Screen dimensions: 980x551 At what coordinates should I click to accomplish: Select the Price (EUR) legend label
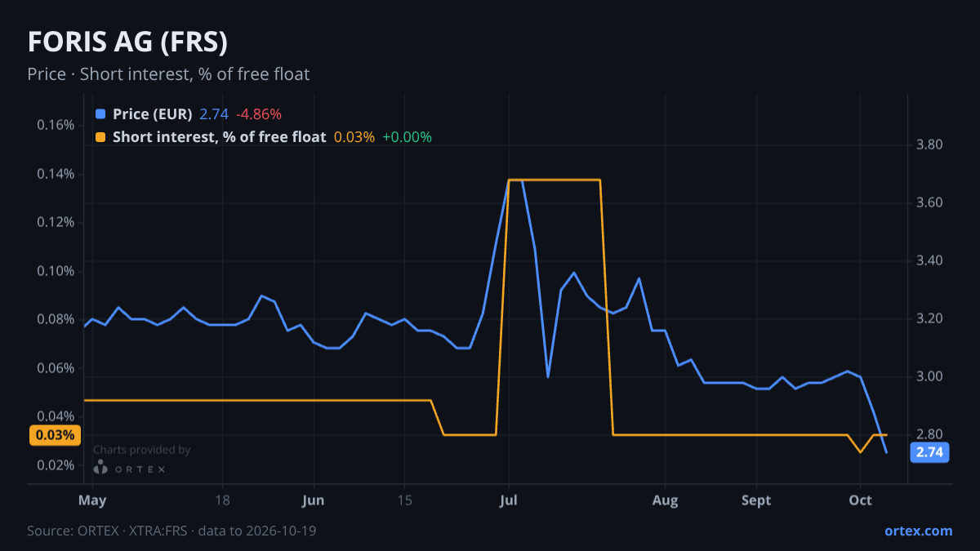[152, 114]
